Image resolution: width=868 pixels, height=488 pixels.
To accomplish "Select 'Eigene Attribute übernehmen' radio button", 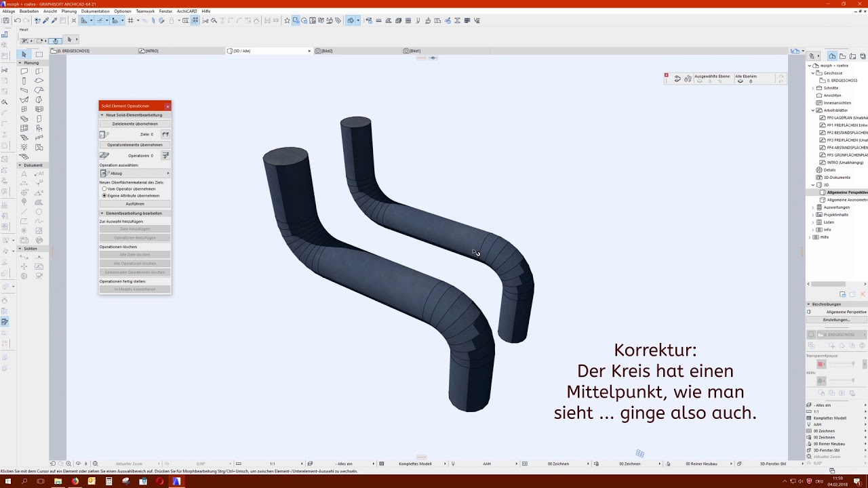I will 104,195.
